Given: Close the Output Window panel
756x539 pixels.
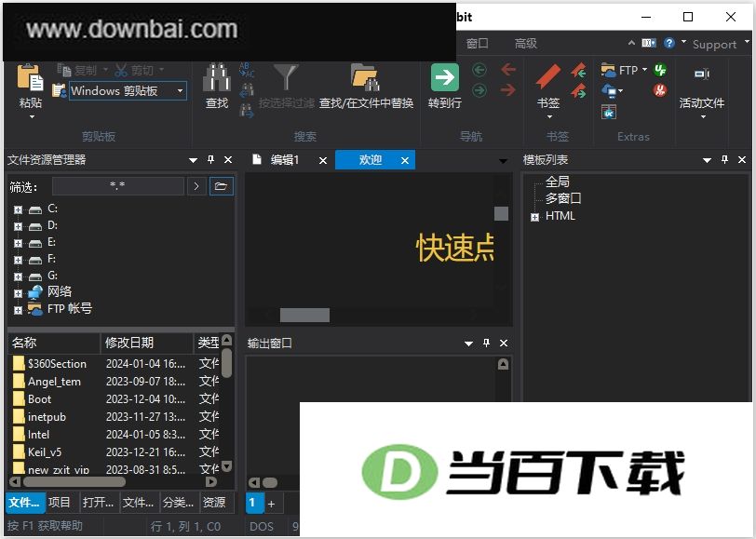Looking at the screenshot, I should pos(504,343).
